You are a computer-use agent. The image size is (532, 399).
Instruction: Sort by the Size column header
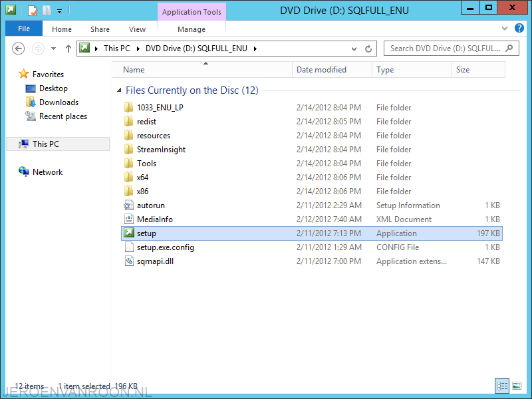coord(478,70)
